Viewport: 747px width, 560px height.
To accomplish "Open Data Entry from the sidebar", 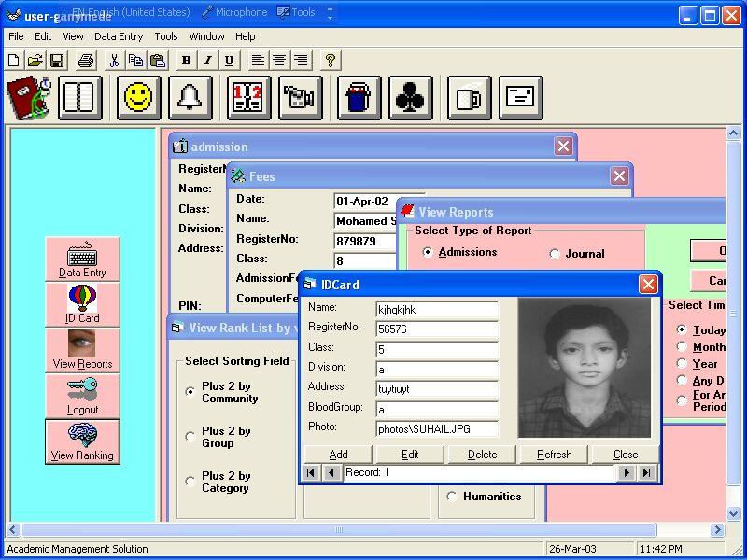I will (82, 259).
